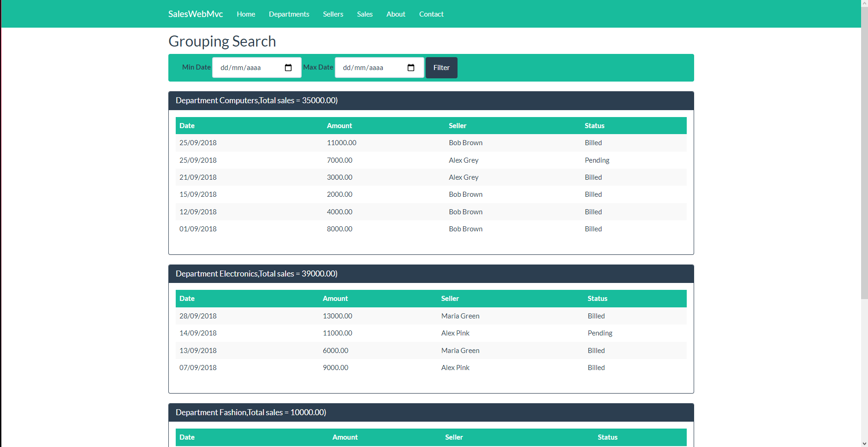
Task: Select the Pending sale by Alex Grey
Action: point(430,160)
